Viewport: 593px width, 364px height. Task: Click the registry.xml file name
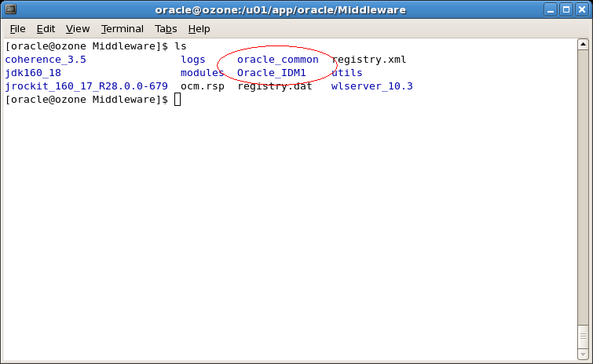click(368, 60)
